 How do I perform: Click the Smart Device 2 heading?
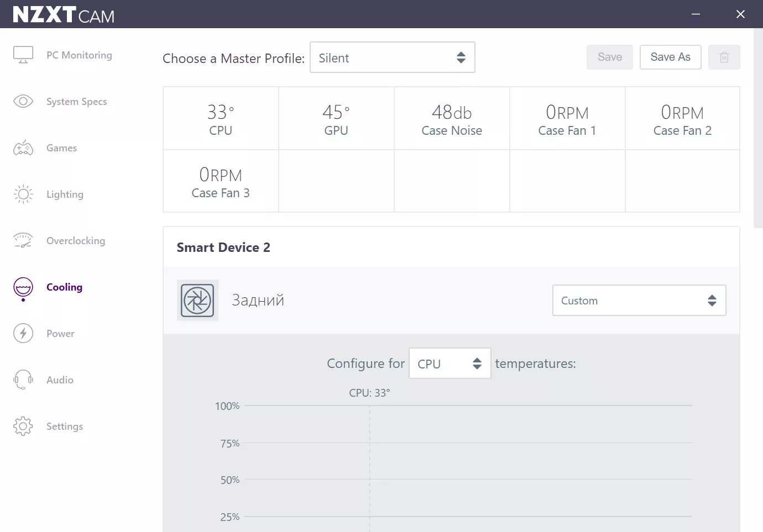(223, 247)
